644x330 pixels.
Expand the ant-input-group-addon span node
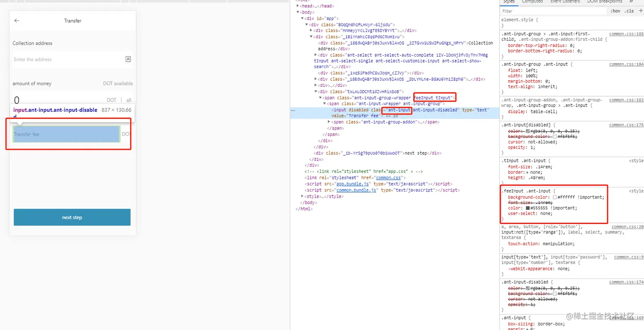[328, 122]
